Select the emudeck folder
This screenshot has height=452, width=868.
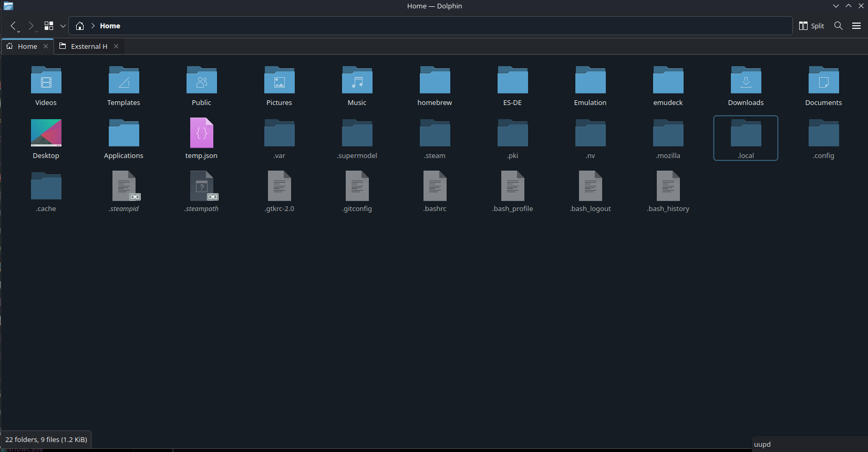tap(668, 86)
